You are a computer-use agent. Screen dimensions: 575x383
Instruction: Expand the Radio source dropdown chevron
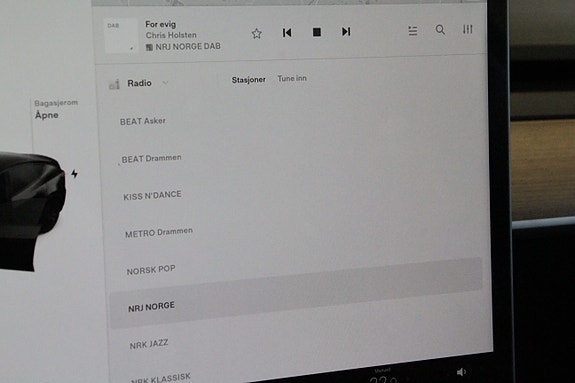point(165,83)
